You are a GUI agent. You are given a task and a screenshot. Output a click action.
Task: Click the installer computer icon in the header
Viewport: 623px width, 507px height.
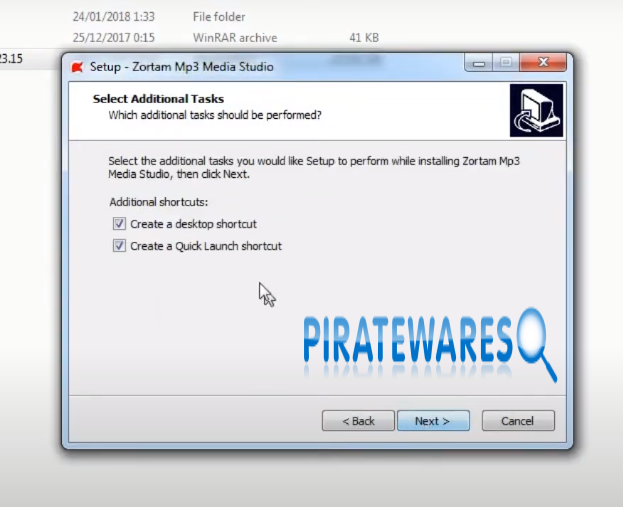pyautogui.click(x=536, y=110)
